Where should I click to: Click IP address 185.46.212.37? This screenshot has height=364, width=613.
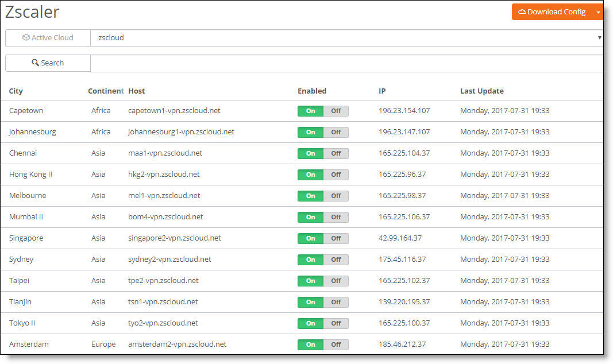(402, 344)
